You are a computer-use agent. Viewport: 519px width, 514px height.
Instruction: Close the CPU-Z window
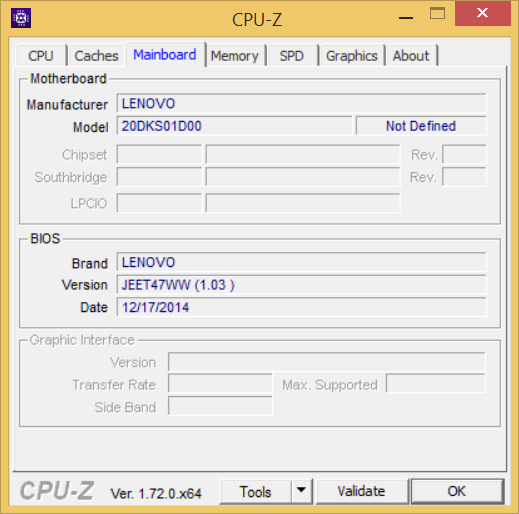tap(483, 13)
